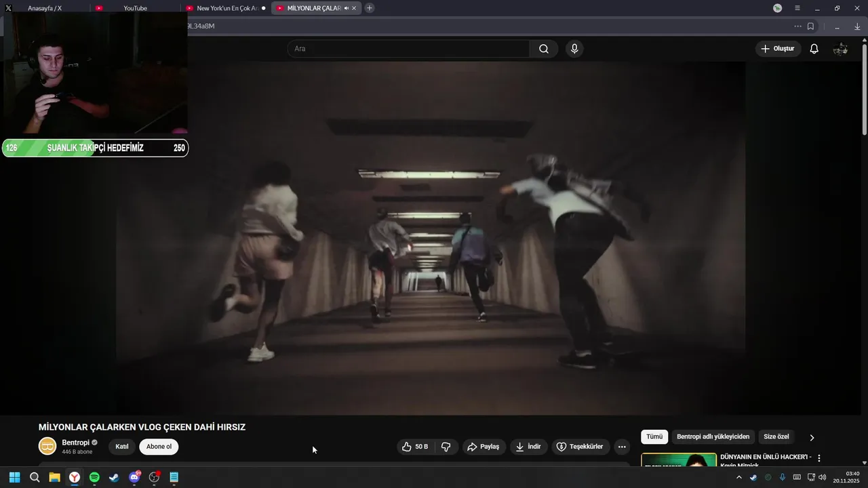Click the video player to pause
868x488 pixels.
pyautogui.click(x=431, y=239)
